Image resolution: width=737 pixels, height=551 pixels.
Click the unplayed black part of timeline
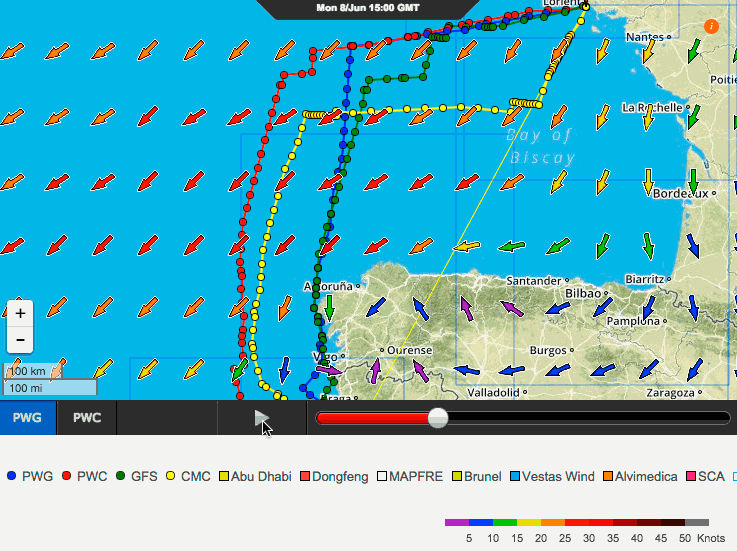pos(588,417)
